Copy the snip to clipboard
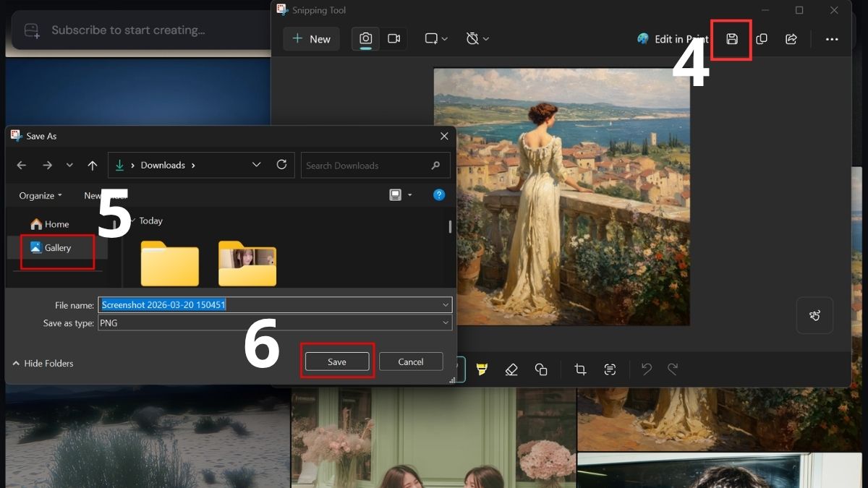 tap(762, 39)
